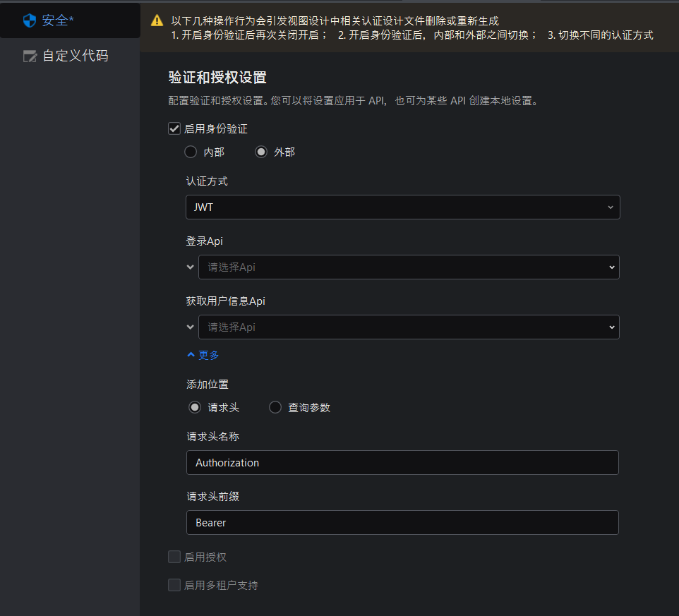Select the 请求头 radio button
The width and height of the screenshot is (679, 616).
[195, 407]
